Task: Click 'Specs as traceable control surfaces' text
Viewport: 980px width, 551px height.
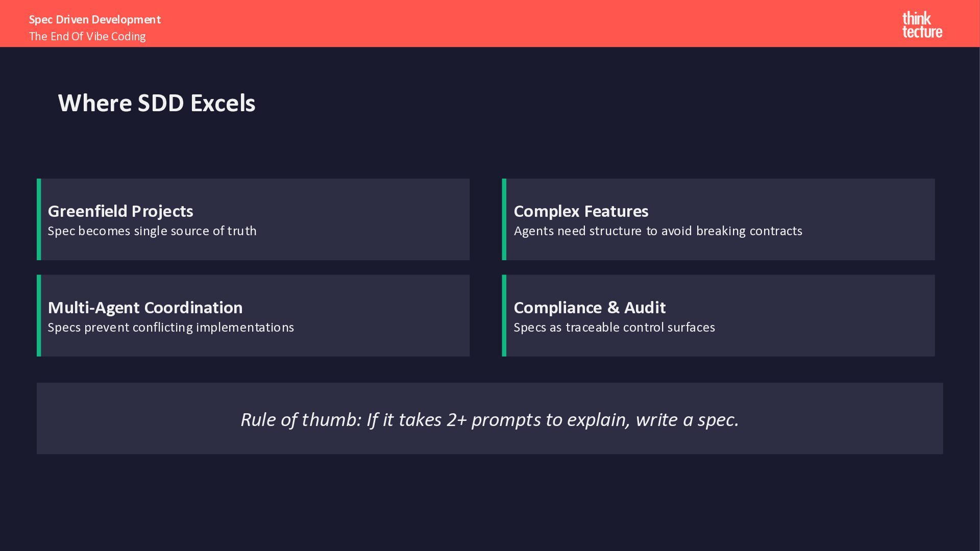Action: tap(614, 328)
